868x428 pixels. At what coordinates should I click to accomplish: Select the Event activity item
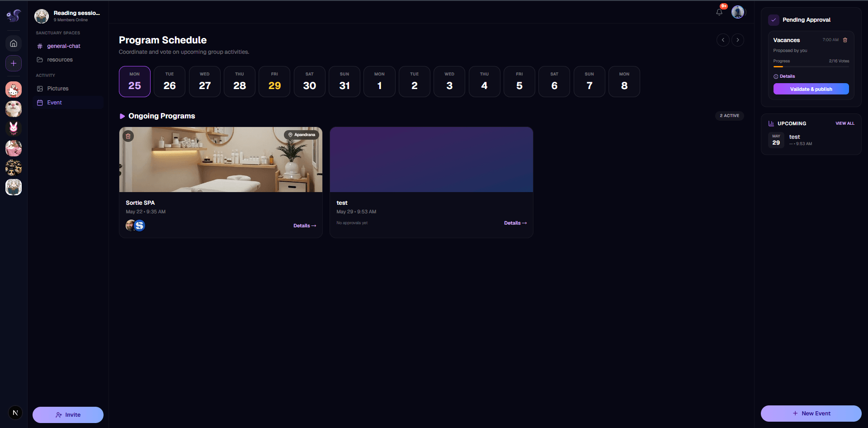click(68, 103)
